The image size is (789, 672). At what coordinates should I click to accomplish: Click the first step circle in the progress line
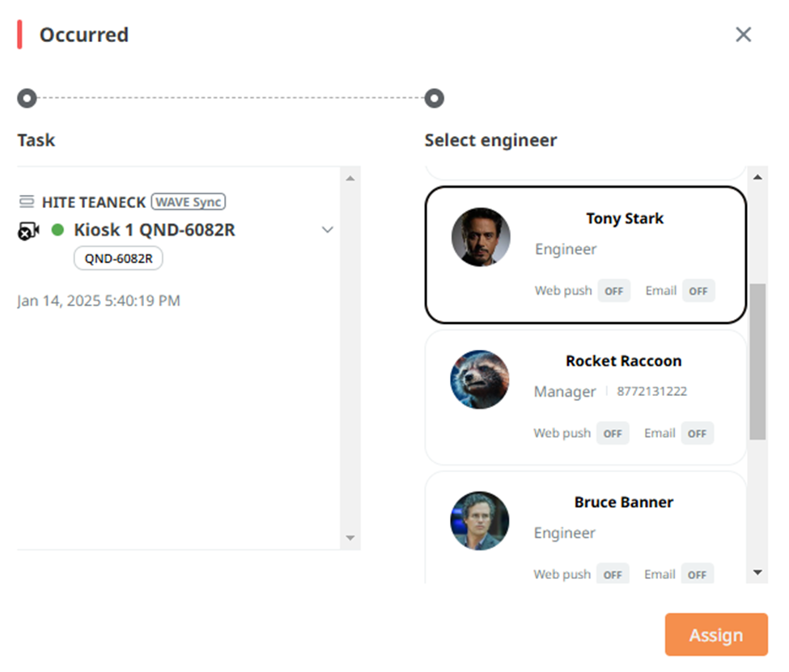tap(28, 98)
